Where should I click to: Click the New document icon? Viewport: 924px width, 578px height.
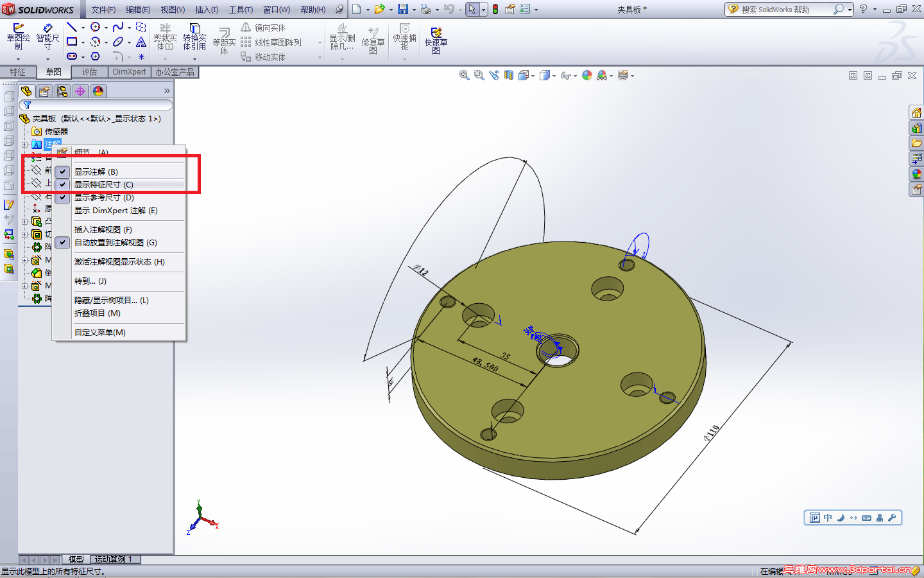[357, 9]
